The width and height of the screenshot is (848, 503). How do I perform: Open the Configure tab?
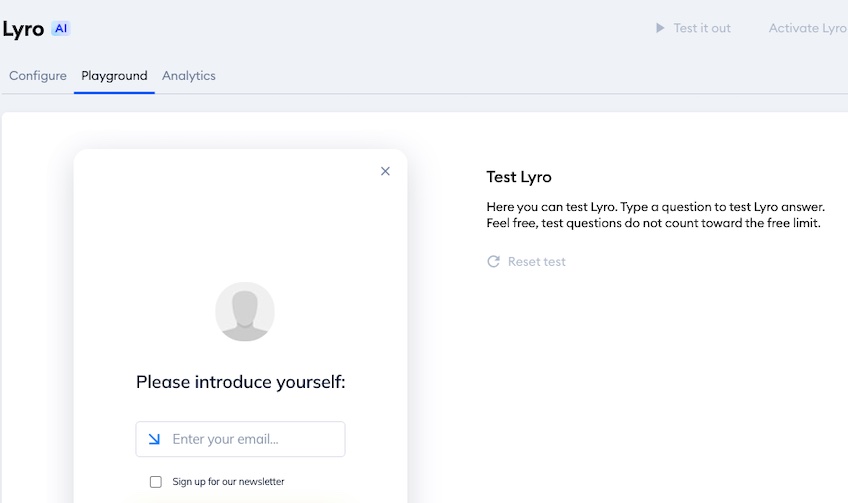(38, 76)
